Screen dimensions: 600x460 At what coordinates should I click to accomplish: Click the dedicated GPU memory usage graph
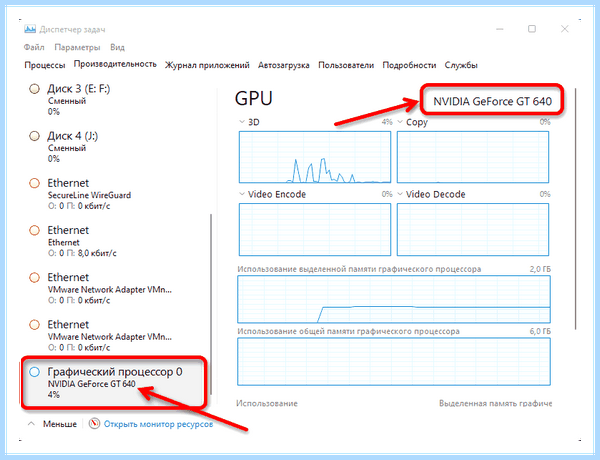[394, 299]
